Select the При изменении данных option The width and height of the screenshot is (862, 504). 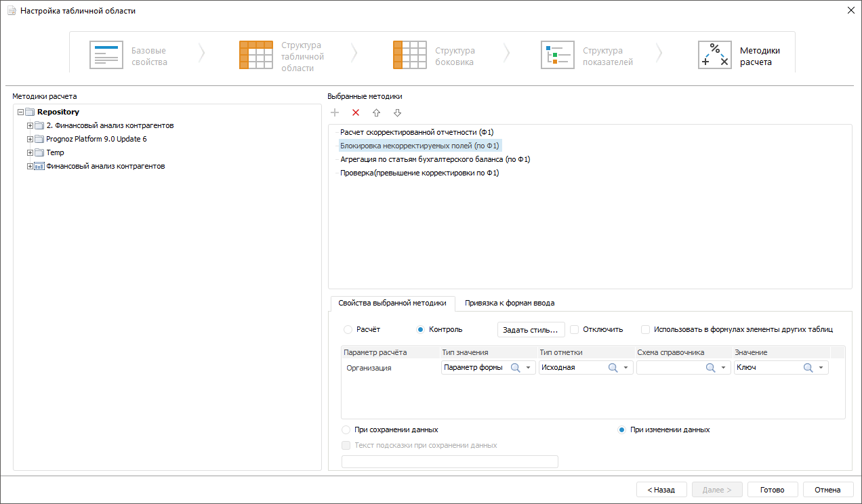pos(621,429)
